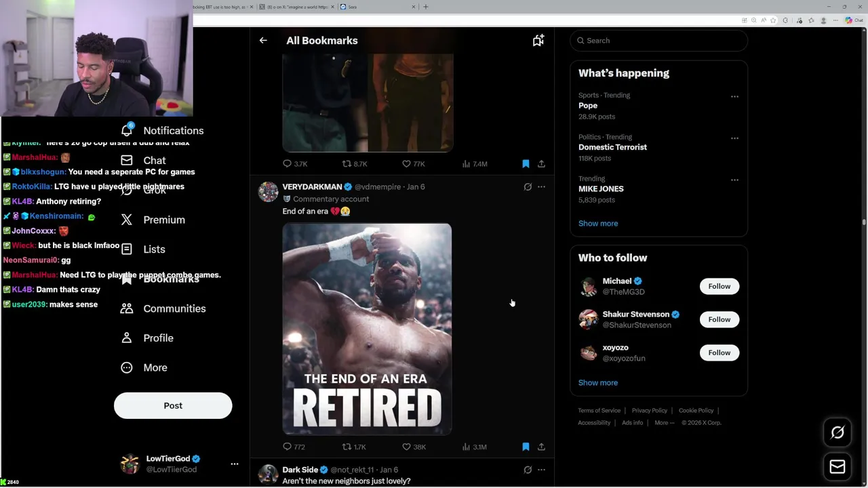
Task: Open the Premium X logo icon
Action: (127, 220)
